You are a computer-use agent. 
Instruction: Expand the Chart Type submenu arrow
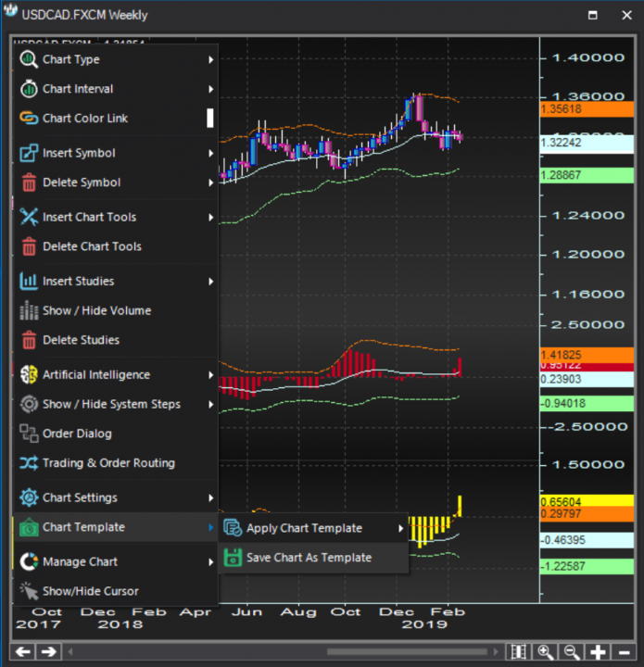[211, 59]
